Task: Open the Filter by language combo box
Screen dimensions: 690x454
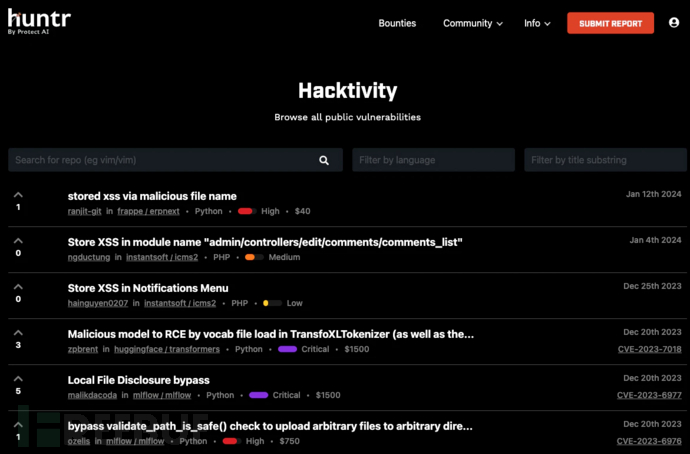Action: (x=433, y=160)
